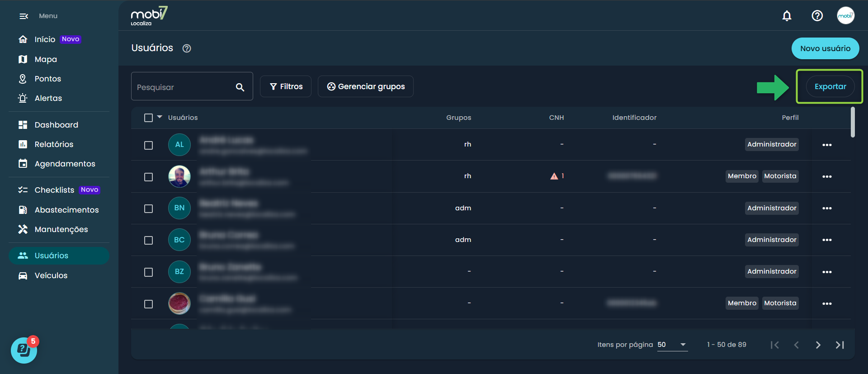Open Veículos from the sidebar
868x374 pixels.
[51, 275]
